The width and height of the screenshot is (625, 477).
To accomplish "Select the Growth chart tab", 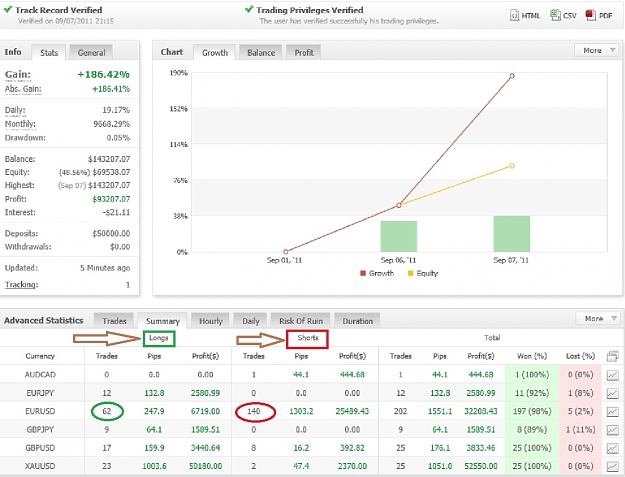I will [x=215, y=53].
